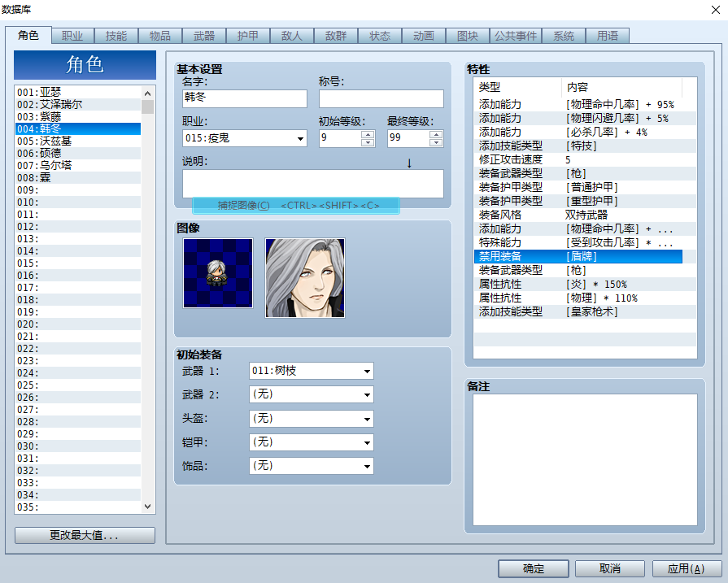728x583 pixels.
Task: Open the 武器 1 equipment dropdown
Action: (x=311, y=371)
